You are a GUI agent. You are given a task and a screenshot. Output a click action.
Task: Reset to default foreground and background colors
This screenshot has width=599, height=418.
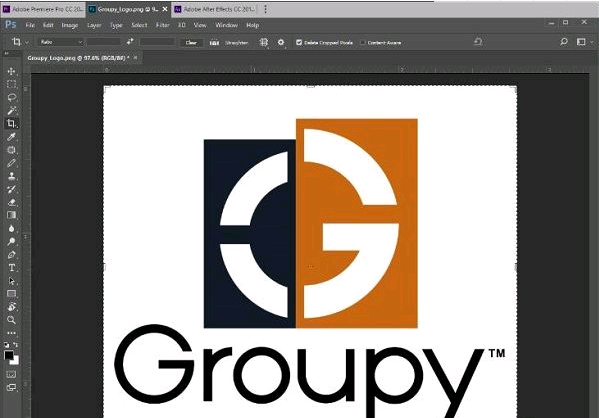tap(6, 345)
